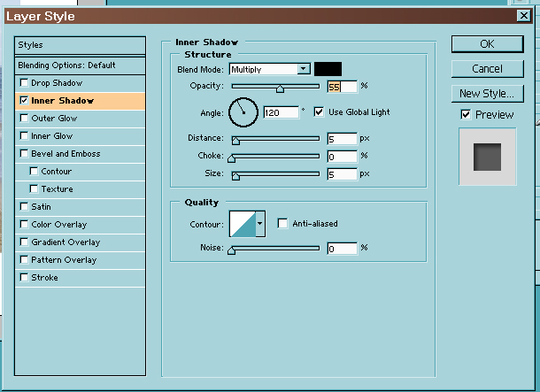Click the Opacity slider handle
540x392 pixels.
tap(280, 88)
